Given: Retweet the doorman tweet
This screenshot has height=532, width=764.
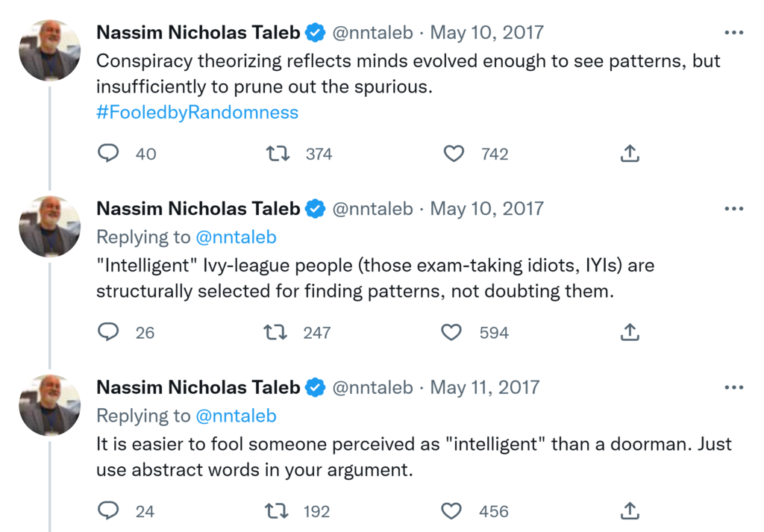Looking at the screenshot, I should (276, 511).
